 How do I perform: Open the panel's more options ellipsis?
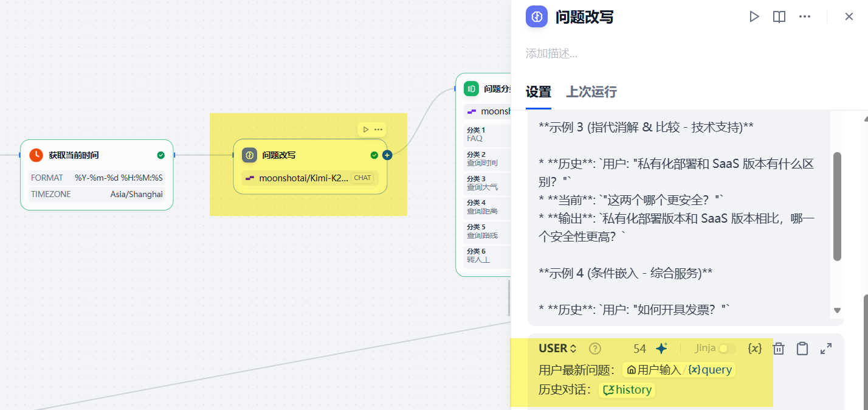point(805,16)
